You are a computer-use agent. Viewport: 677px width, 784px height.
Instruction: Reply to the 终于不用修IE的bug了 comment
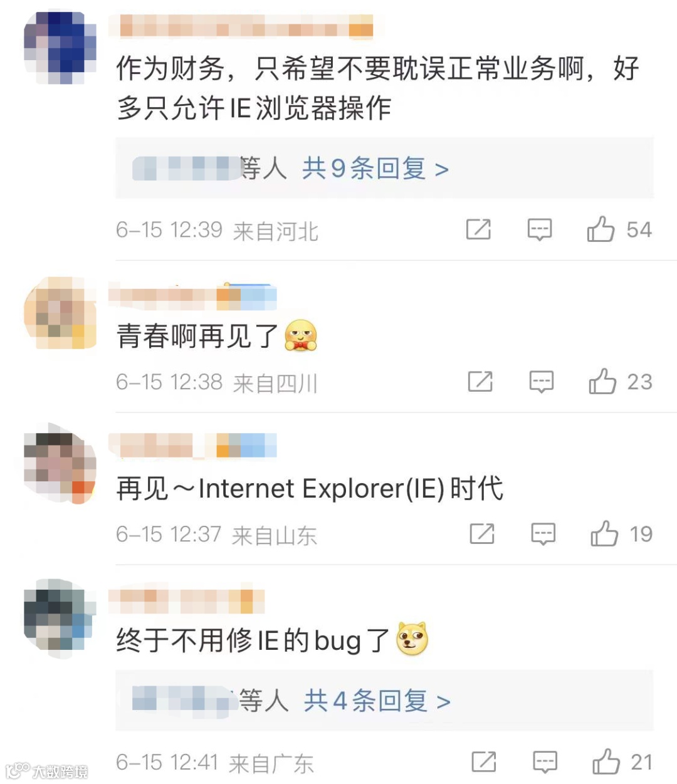(545, 762)
